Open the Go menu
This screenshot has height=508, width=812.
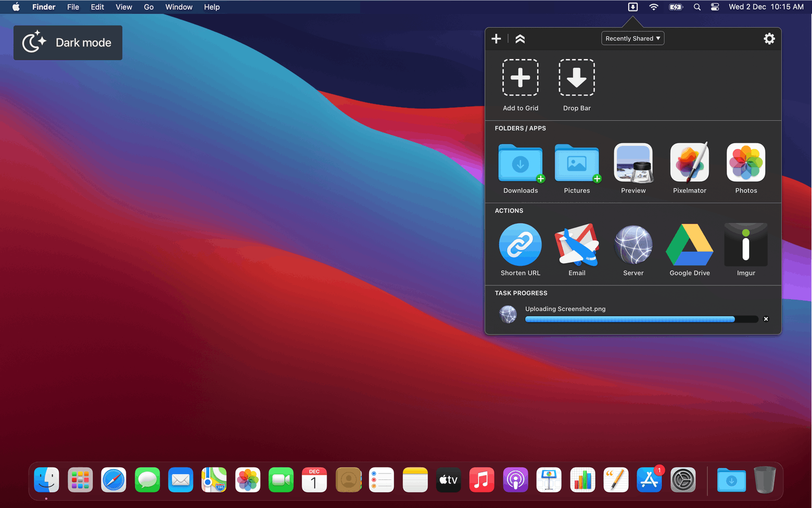click(149, 7)
